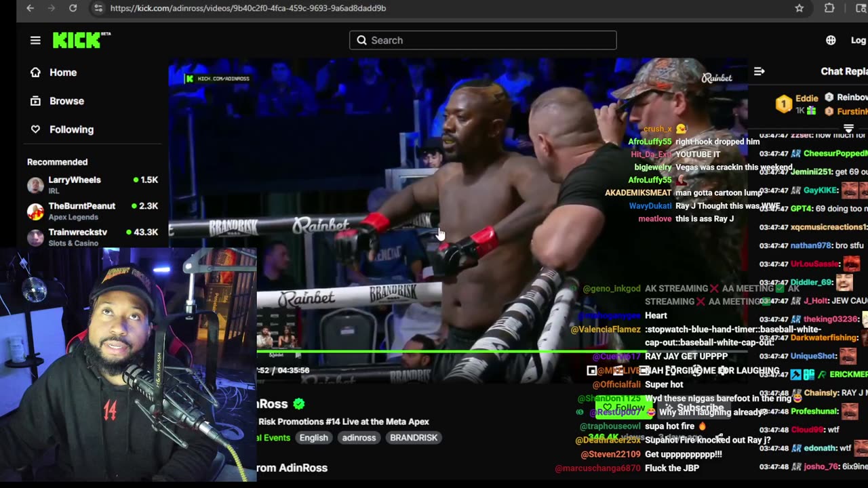Expand leaderboard with the down-arrow icon
Image resolution: width=868 pixels, height=488 pixels.
pyautogui.click(x=848, y=128)
